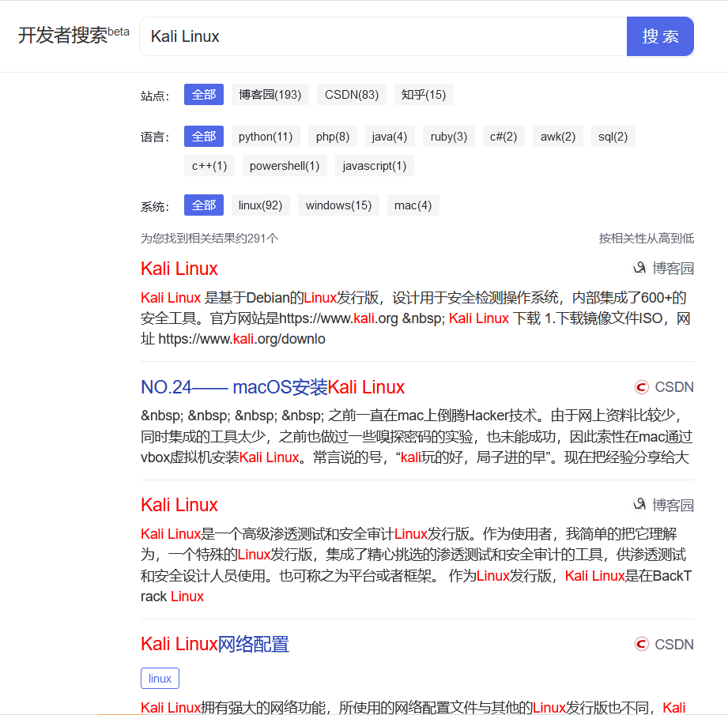The height and width of the screenshot is (715, 728).
Task: Select 全部 in the 站点 filter row
Action: (204, 95)
